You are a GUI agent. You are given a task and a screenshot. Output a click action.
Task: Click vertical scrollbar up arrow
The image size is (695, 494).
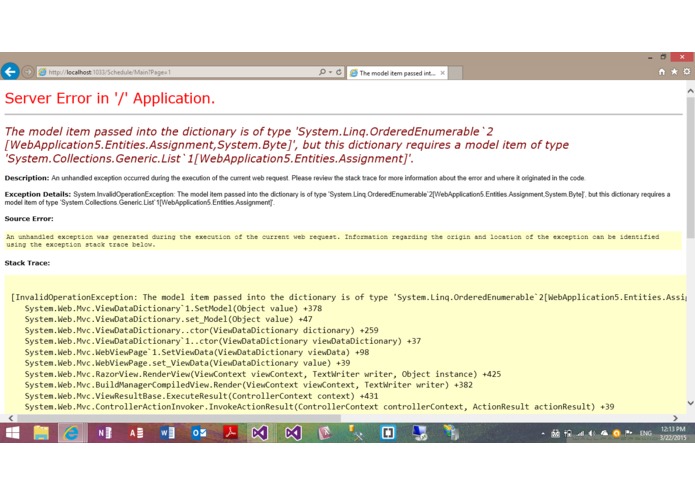pos(691,91)
